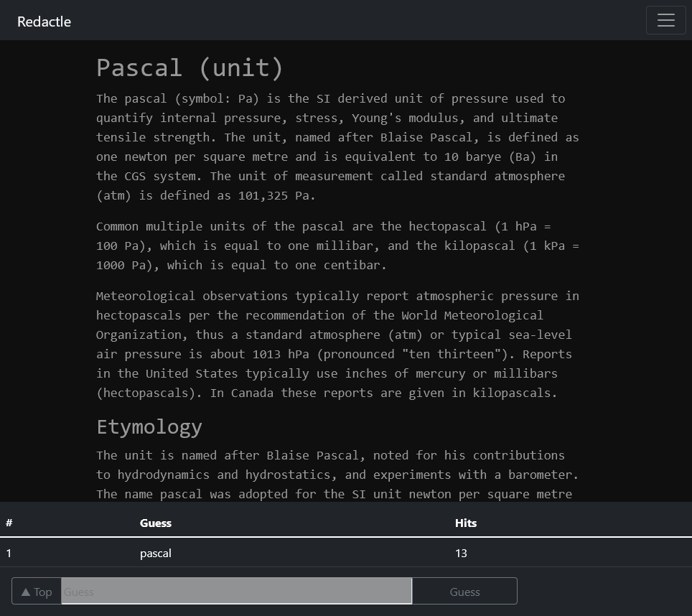Open the hamburger navigation menu
This screenshot has width=692, height=616.
pos(665,20)
